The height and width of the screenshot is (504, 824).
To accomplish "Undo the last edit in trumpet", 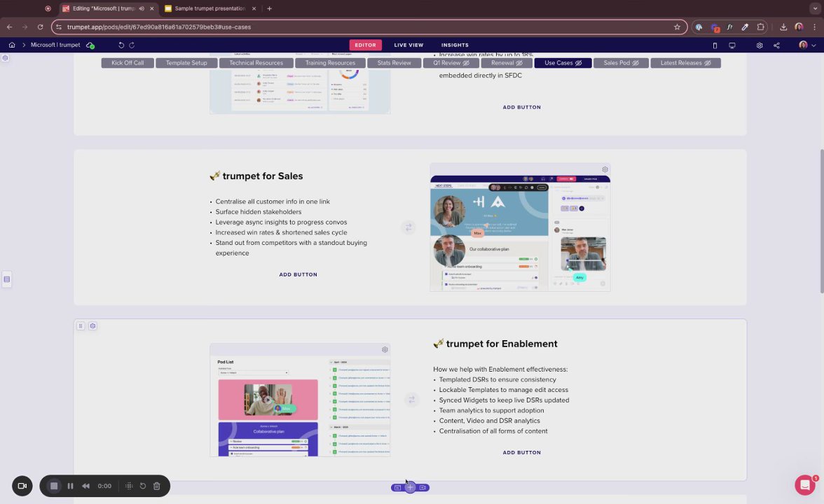I will [x=121, y=45].
